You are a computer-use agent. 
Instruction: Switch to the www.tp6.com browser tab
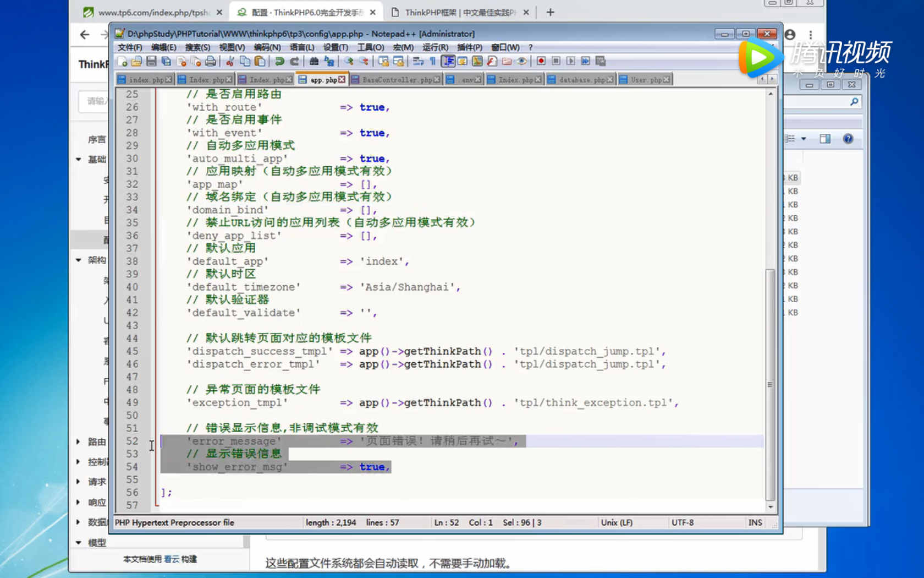click(x=151, y=12)
